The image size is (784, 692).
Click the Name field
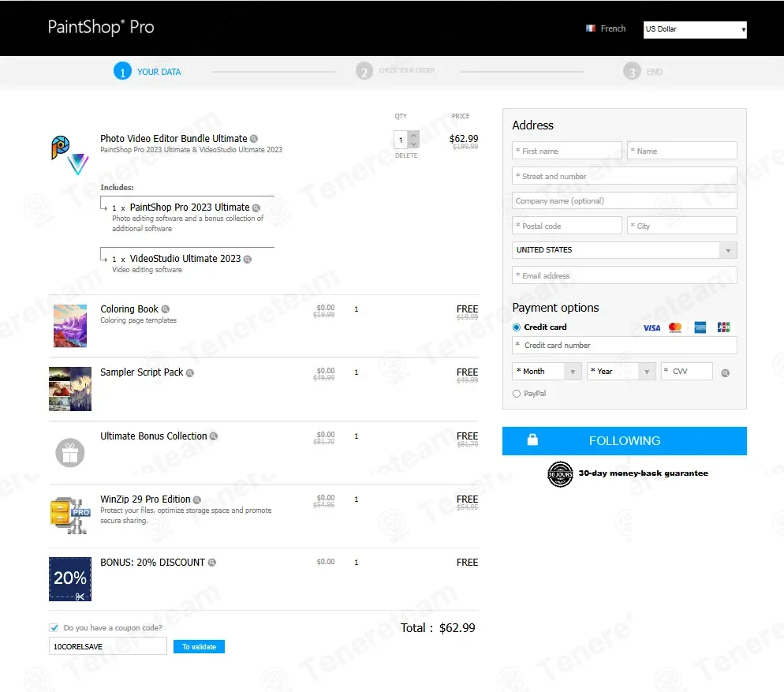point(681,151)
